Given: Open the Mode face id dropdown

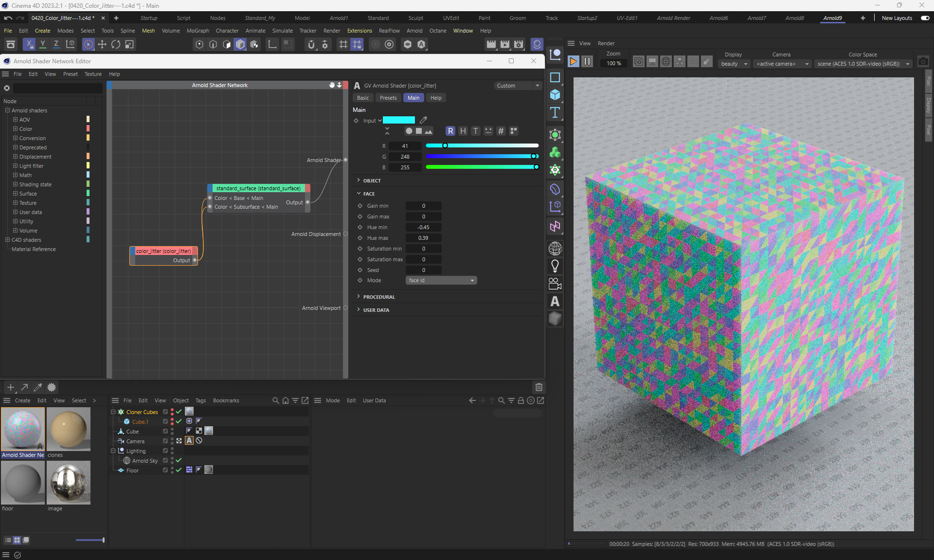Looking at the screenshot, I should pos(441,280).
